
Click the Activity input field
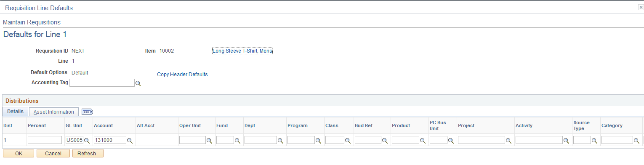click(x=539, y=140)
